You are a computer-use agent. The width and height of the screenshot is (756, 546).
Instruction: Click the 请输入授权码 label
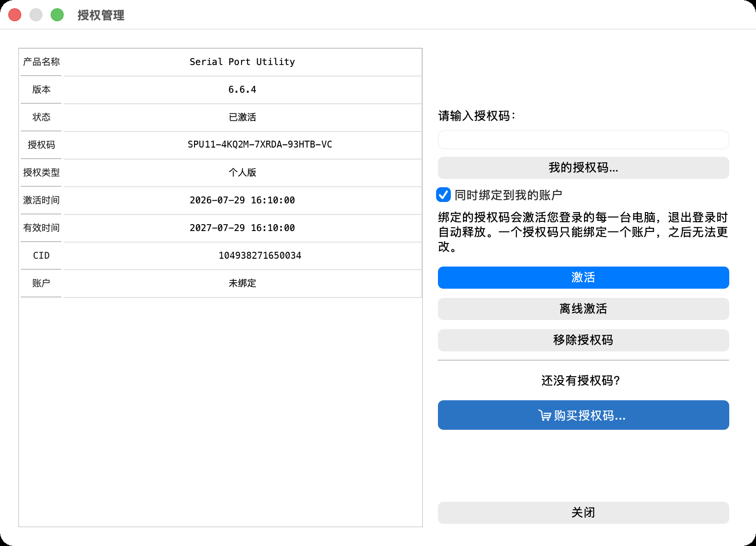coord(477,116)
